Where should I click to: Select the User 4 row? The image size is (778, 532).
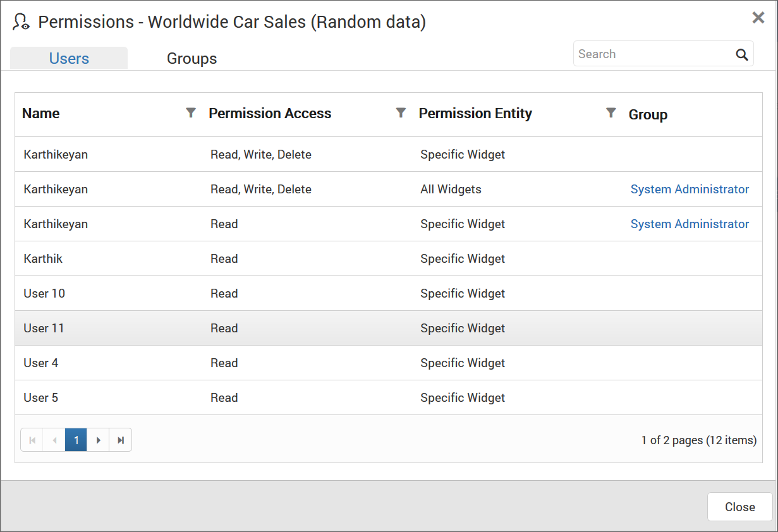coord(389,363)
